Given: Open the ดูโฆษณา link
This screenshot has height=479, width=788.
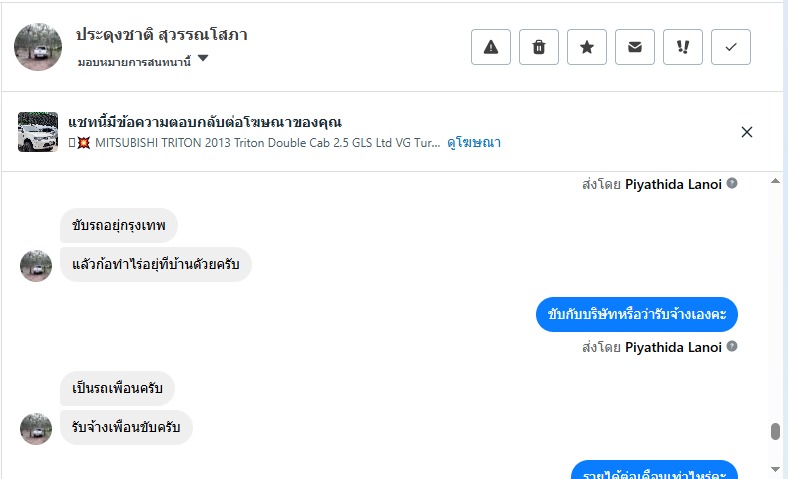Looking at the screenshot, I should [474, 143].
